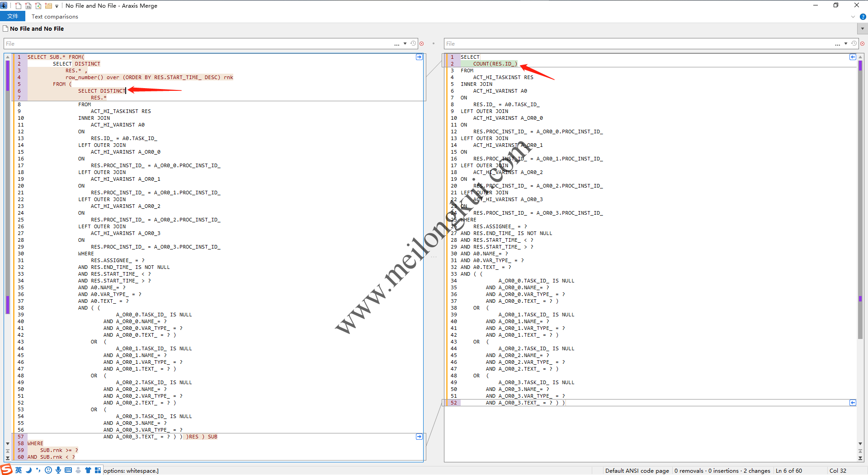This screenshot has width=868, height=475.
Task: Click left line 32 'AND RES.END_TIME_ IS NOT NULL'
Action: pyautogui.click(x=124, y=267)
